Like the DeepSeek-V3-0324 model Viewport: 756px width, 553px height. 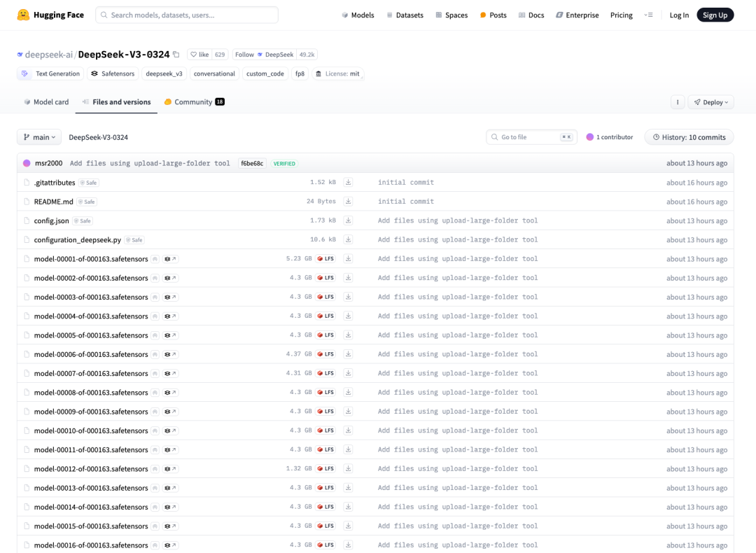[x=199, y=55]
